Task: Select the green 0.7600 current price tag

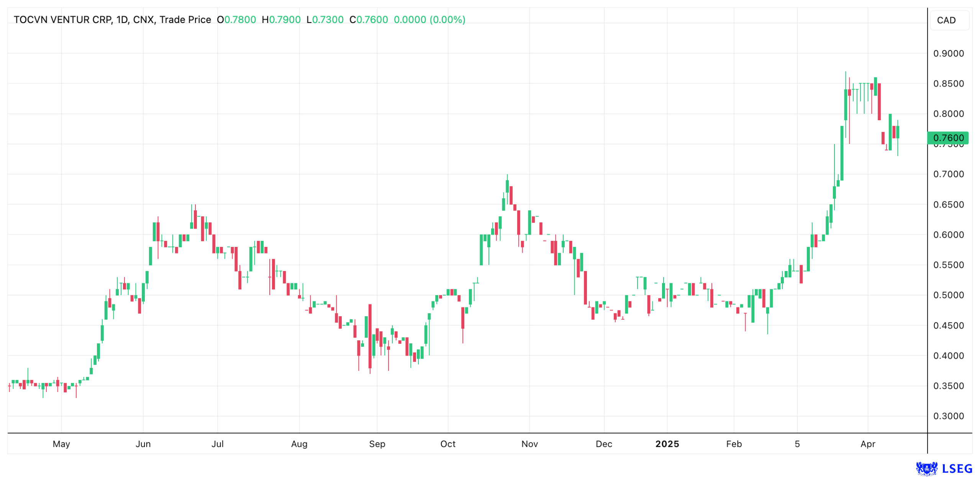Action: click(x=947, y=137)
